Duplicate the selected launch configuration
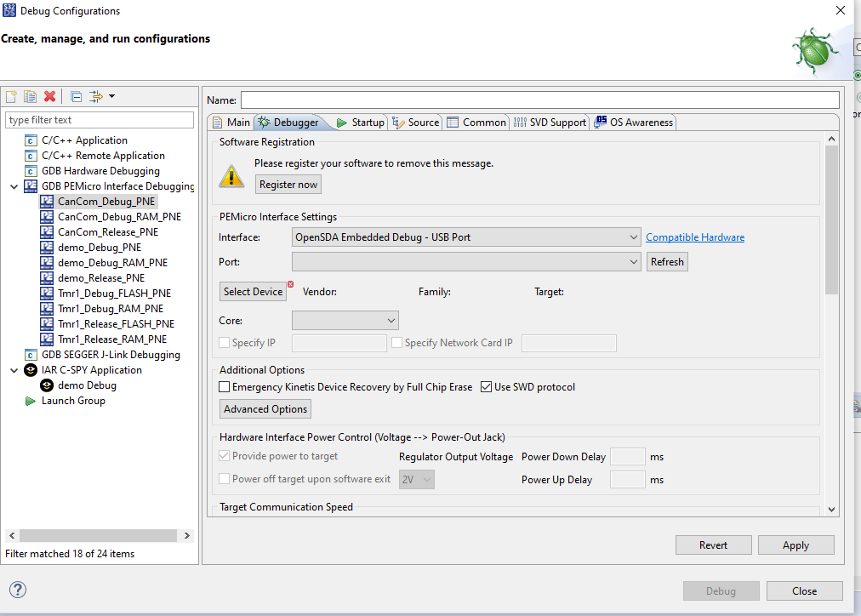The width and height of the screenshot is (861, 616). pyautogui.click(x=31, y=96)
